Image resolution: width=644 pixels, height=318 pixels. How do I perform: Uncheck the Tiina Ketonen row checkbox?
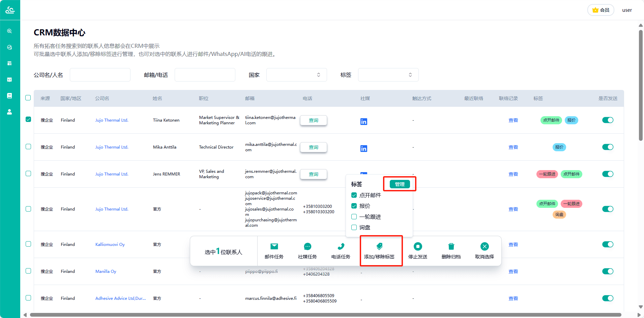[x=28, y=119]
